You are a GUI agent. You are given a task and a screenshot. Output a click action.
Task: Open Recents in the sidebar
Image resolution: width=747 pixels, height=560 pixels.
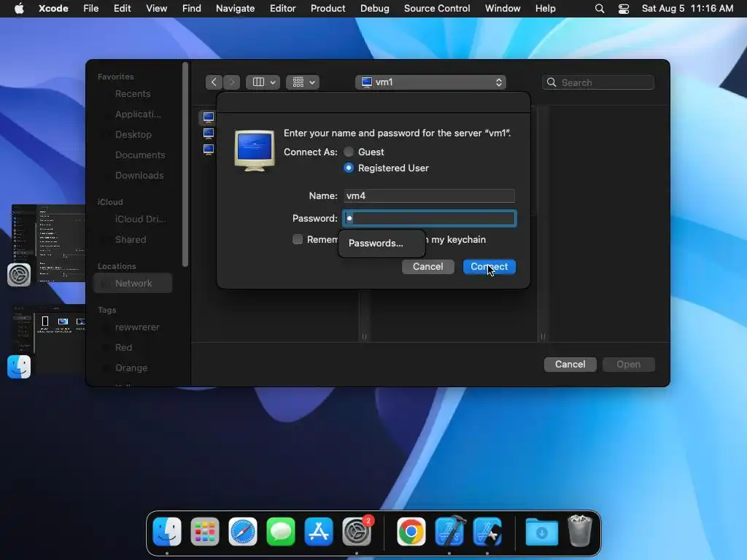[x=133, y=94]
